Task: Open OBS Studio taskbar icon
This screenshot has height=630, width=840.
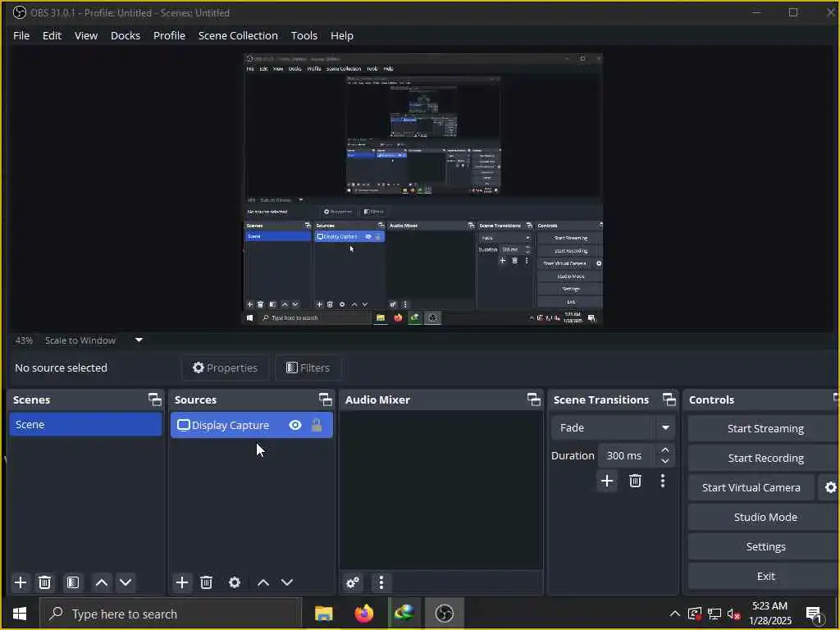Action: point(445,614)
